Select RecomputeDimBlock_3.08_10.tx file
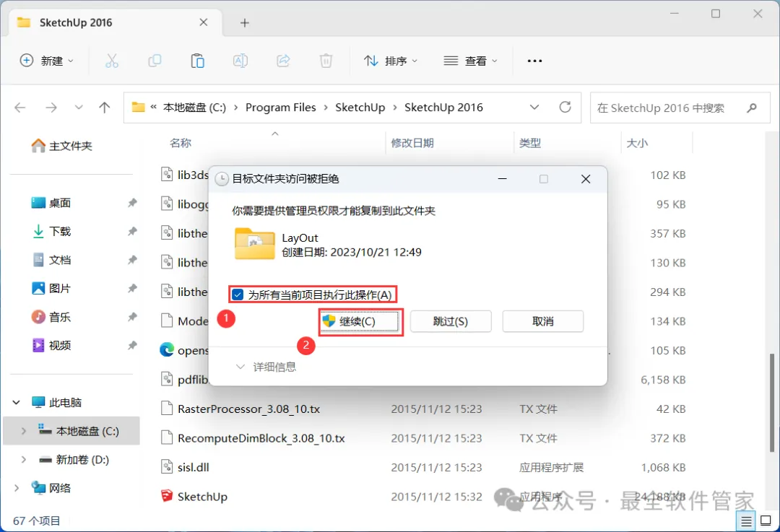The image size is (780, 532). 261,438
